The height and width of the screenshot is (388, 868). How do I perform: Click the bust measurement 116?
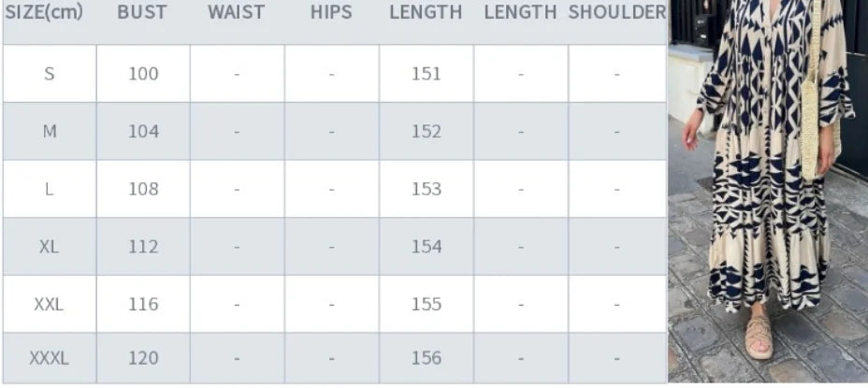click(x=143, y=304)
